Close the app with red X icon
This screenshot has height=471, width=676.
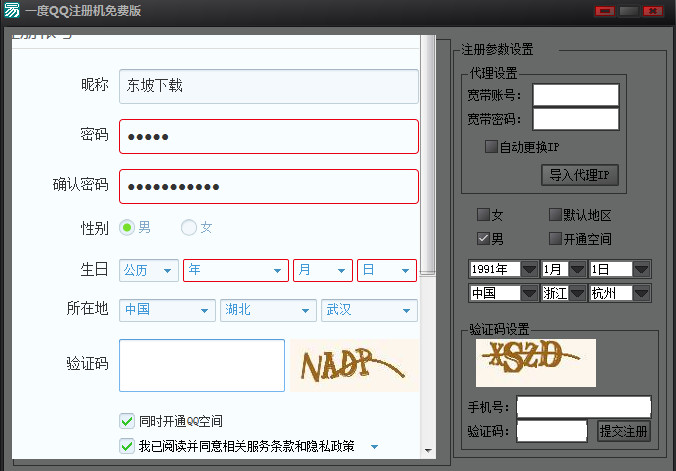click(653, 11)
